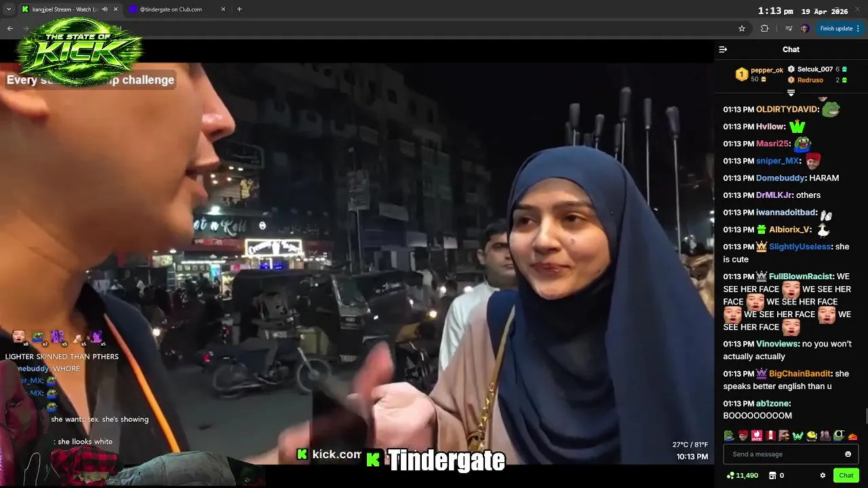Viewport: 868px width, 488px height.
Task: Open the browser Extensions puzzle icon
Action: coord(765,28)
